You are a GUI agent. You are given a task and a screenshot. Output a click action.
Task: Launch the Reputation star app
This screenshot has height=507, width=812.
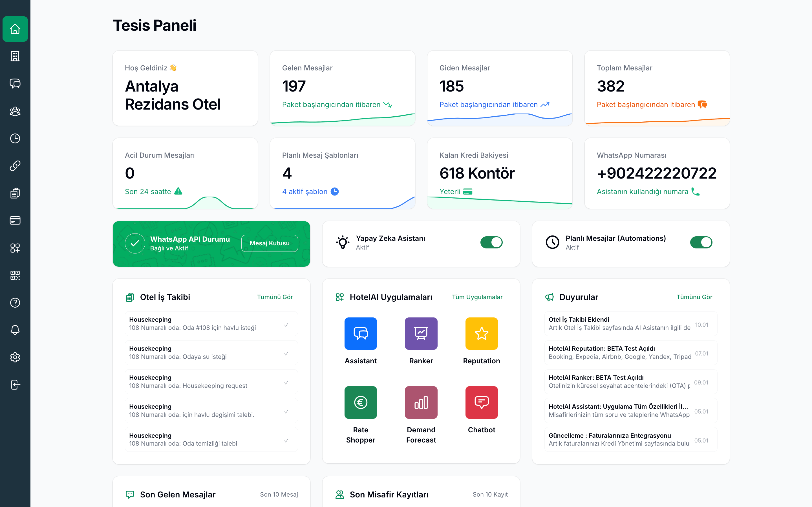481,333
